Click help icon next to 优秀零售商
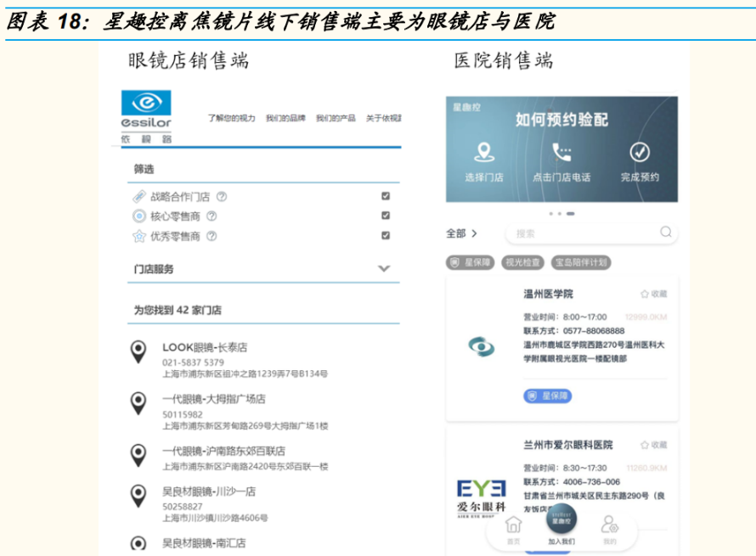The height and width of the screenshot is (556, 756). (x=212, y=236)
